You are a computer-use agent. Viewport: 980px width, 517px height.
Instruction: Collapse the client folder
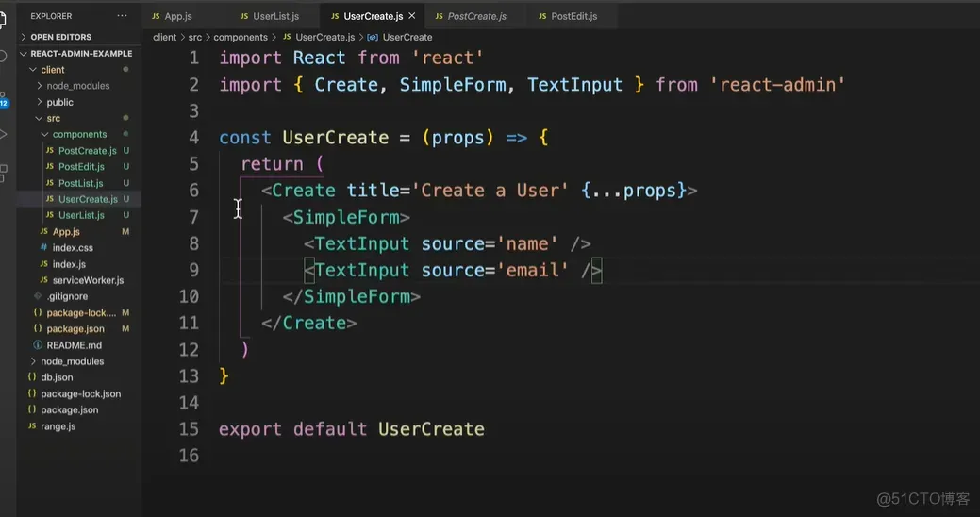click(x=53, y=70)
